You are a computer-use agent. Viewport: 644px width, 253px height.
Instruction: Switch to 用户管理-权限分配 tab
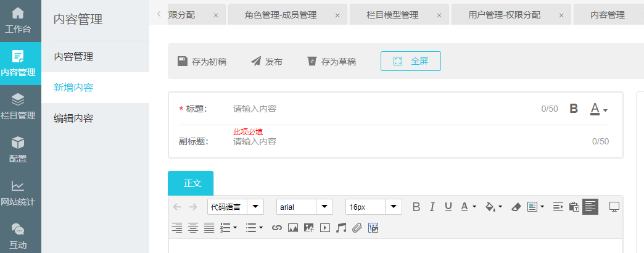[505, 15]
